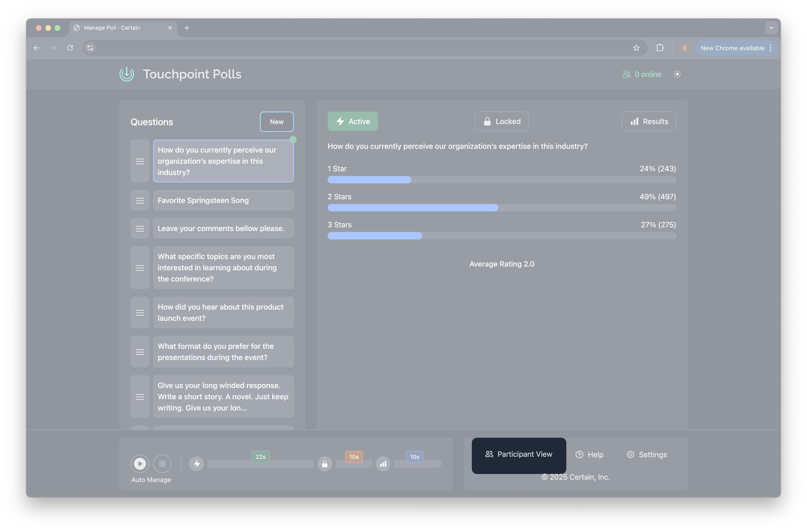807x532 pixels.
Task: Expand the tab search dropdown chevron
Action: tap(771, 28)
